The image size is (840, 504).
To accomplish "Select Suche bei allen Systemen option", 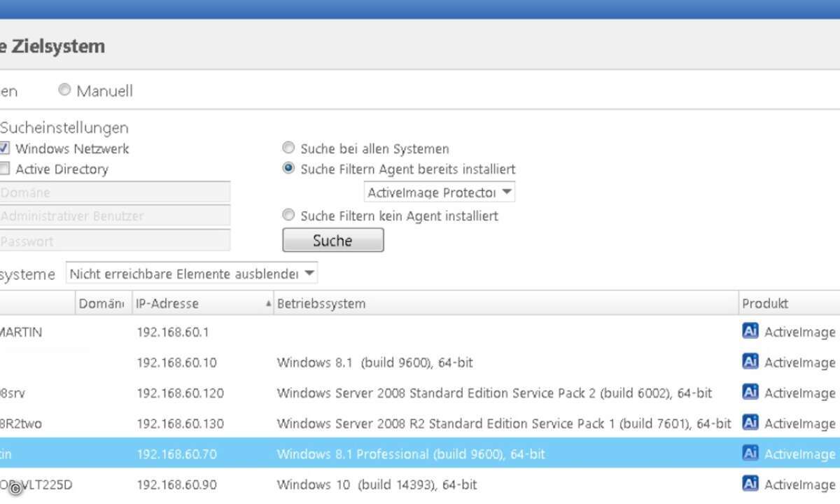I will [288, 148].
